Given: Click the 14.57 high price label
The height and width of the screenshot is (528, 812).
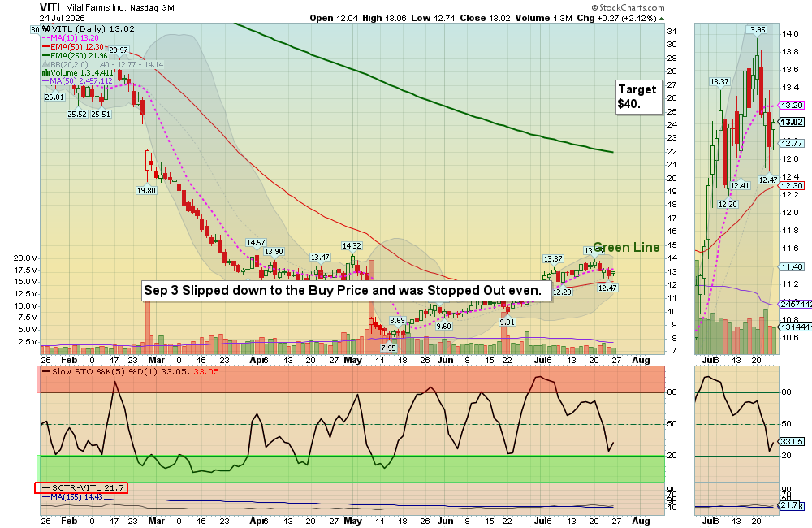Looking at the screenshot, I should pos(256,243).
